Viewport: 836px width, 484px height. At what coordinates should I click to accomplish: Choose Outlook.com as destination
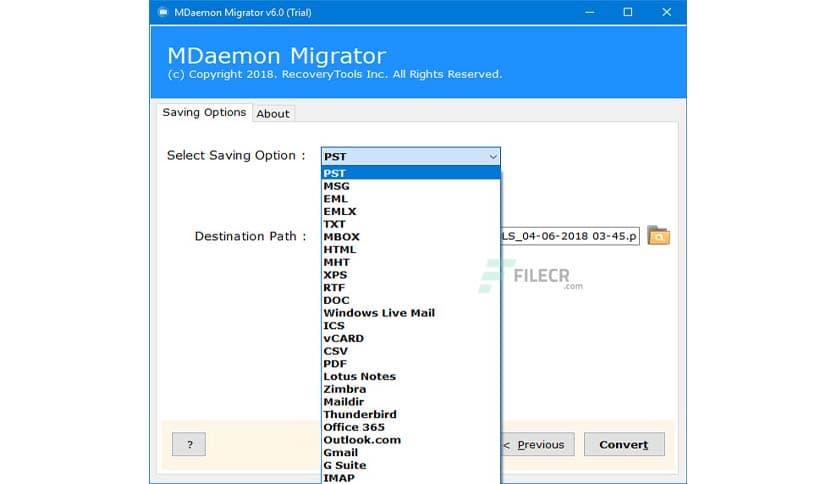coord(411,440)
